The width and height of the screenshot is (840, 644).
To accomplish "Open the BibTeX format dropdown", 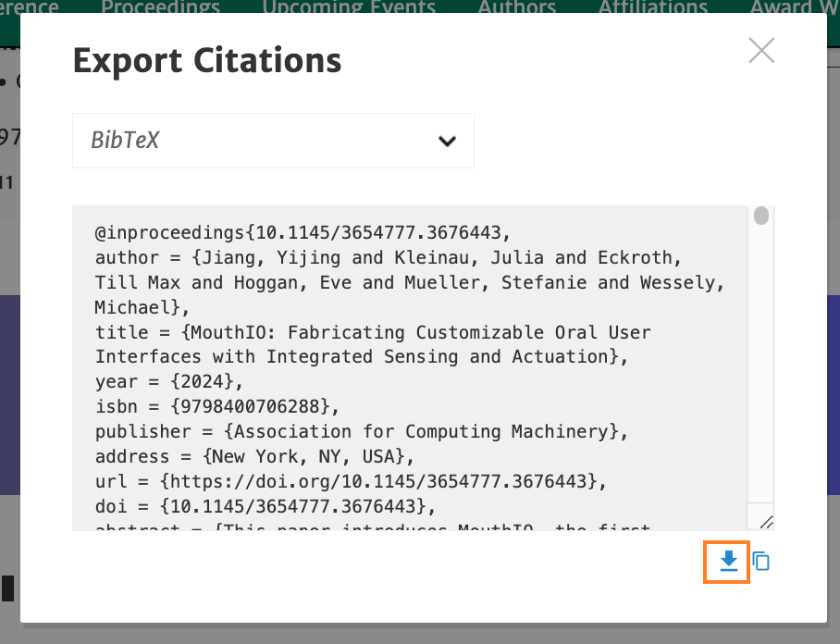I will tap(273, 141).
